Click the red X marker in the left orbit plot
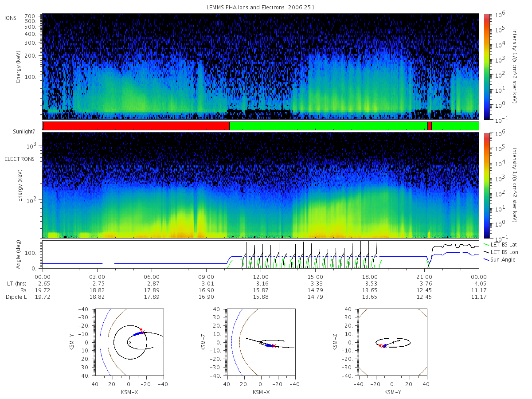 click(142, 331)
